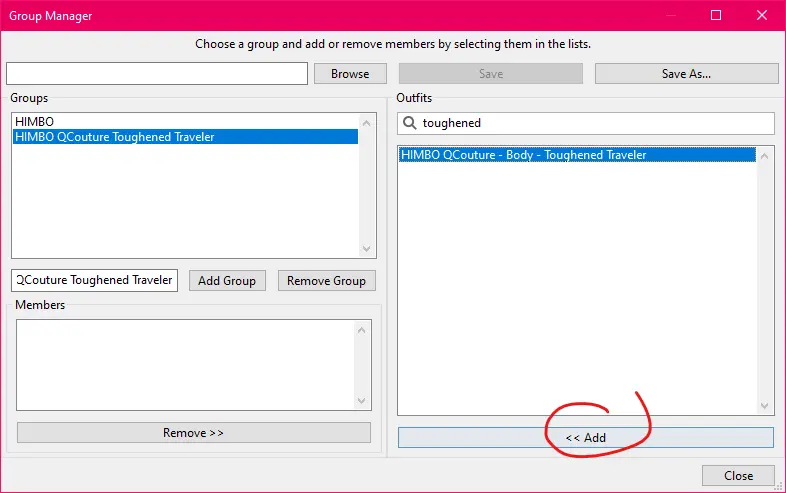Click the Remove Group button
Image resolution: width=786 pixels, height=493 pixels.
pos(326,281)
